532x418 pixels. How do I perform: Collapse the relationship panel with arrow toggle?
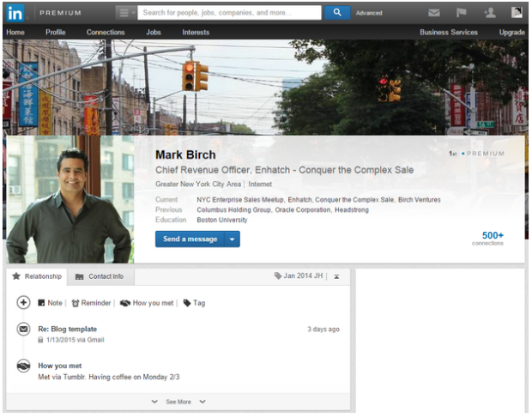[x=336, y=276]
